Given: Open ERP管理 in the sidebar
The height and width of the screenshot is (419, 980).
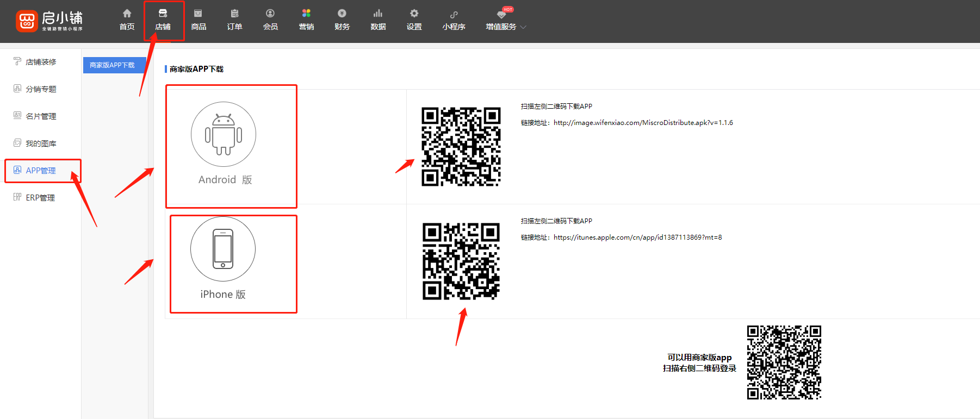Looking at the screenshot, I should point(40,198).
